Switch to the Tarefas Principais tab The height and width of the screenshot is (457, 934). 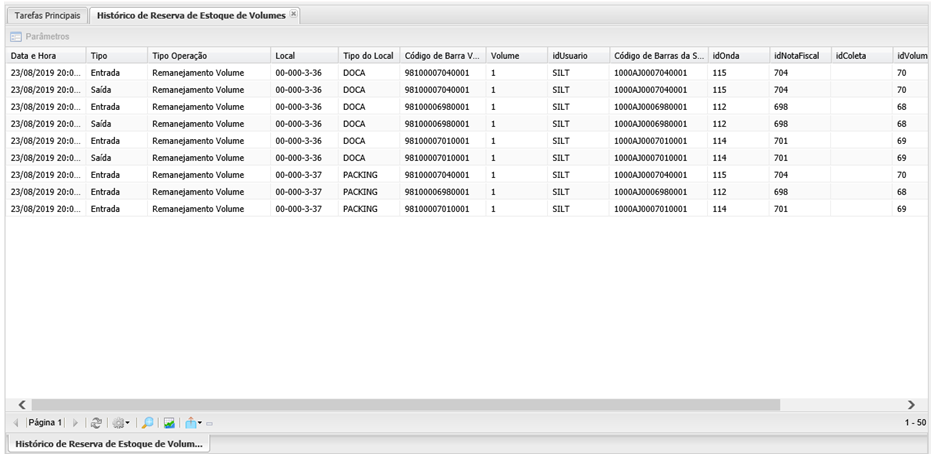tap(47, 15)
